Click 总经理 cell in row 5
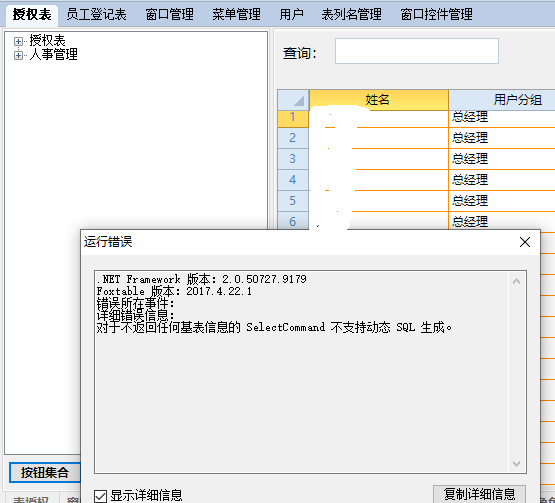 coord(502,201)
